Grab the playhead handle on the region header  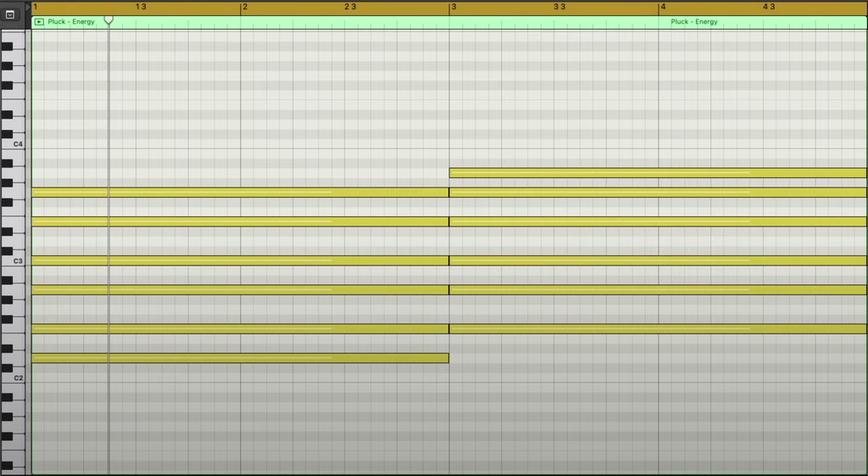(x=108, y=20)
